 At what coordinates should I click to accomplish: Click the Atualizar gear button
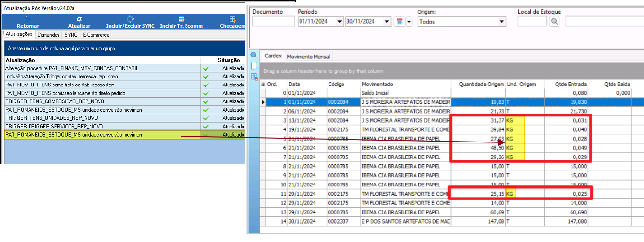click(79, 22)
